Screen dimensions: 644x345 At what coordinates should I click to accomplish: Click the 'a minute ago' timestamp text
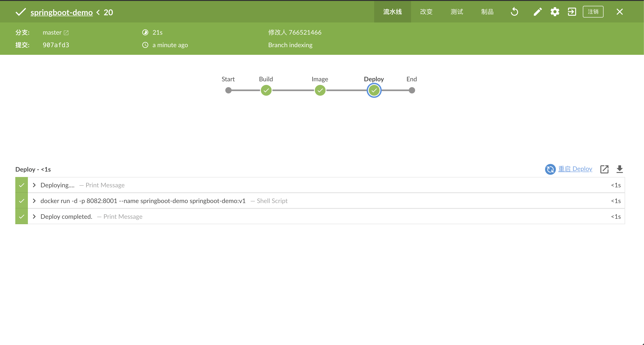click(x=170, y=45)
